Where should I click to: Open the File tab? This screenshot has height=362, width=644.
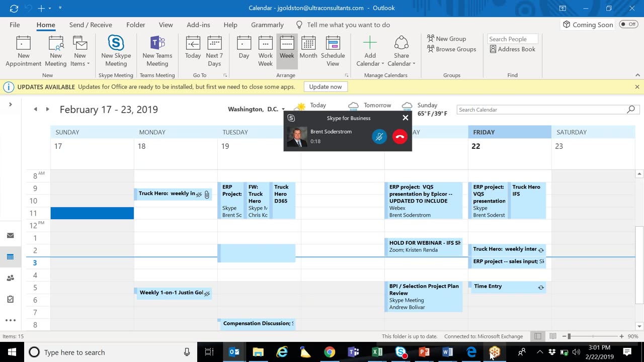pos(15,25)
